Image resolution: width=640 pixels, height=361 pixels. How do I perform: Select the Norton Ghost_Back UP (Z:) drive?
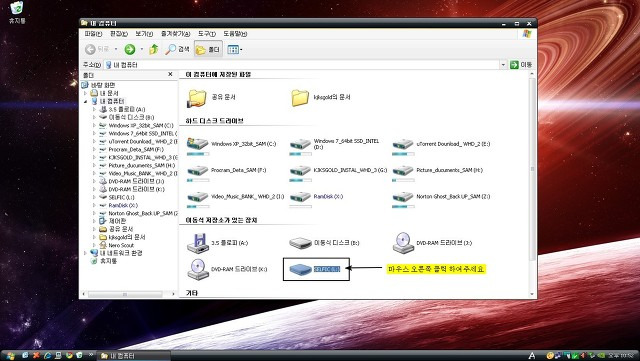coord(403,197)
